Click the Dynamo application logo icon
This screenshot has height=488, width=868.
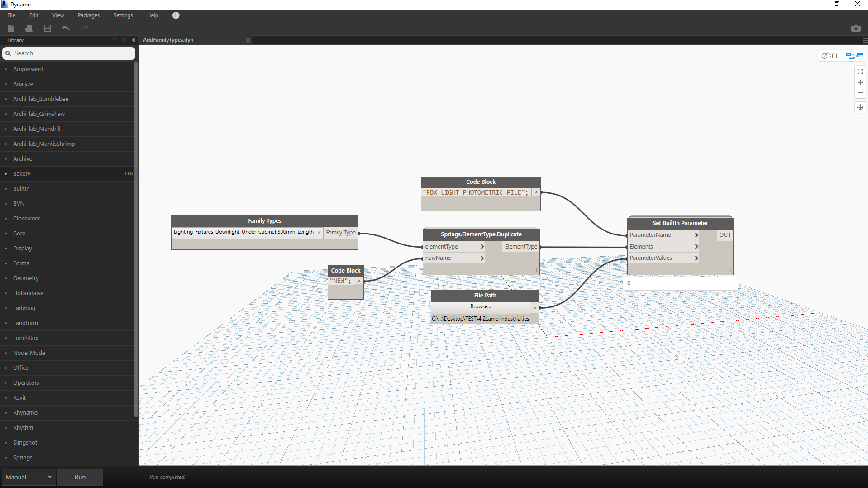[5, 4]
